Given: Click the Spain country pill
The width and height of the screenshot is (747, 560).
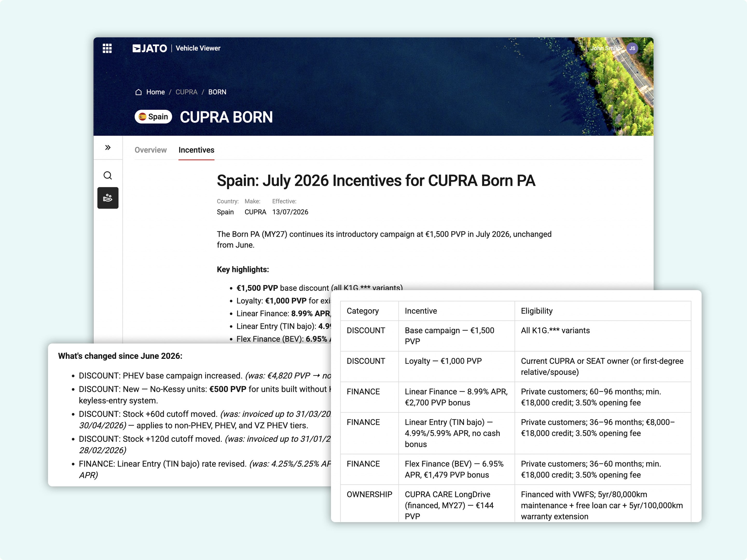Looking at the screenshot, I should pyautogui.click(x=153, y=117).
